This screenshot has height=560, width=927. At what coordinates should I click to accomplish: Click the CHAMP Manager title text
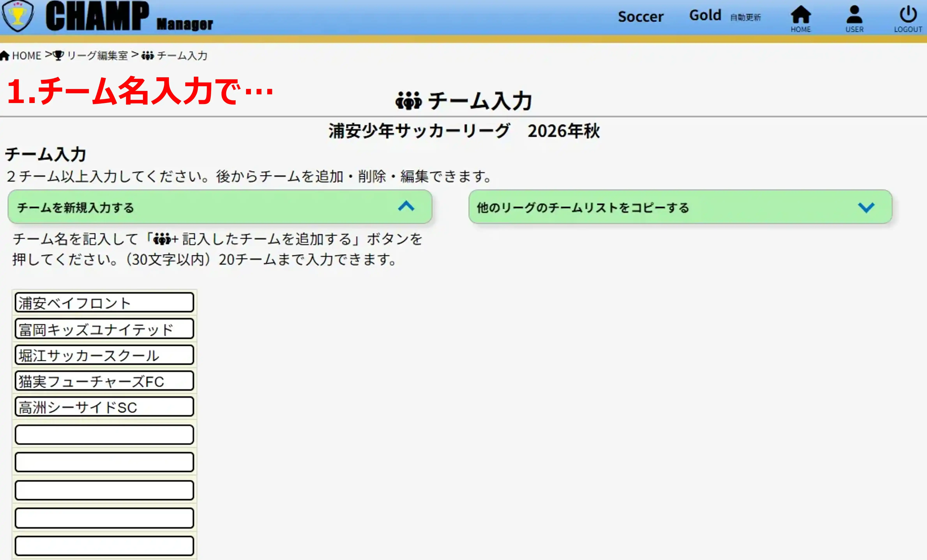pyautogui.click(x=129, y=17)
